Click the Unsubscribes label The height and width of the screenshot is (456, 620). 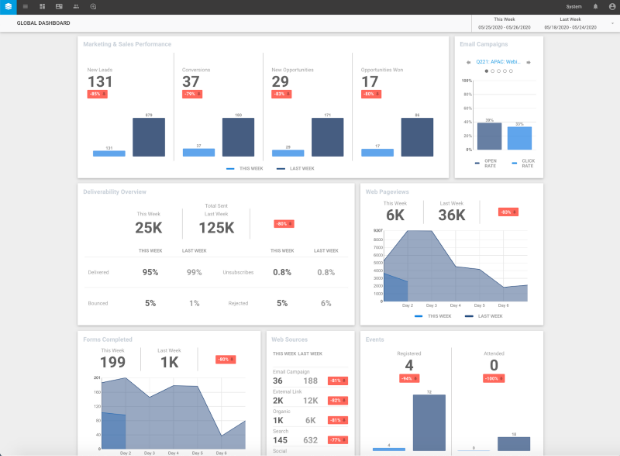coord(238,272)
